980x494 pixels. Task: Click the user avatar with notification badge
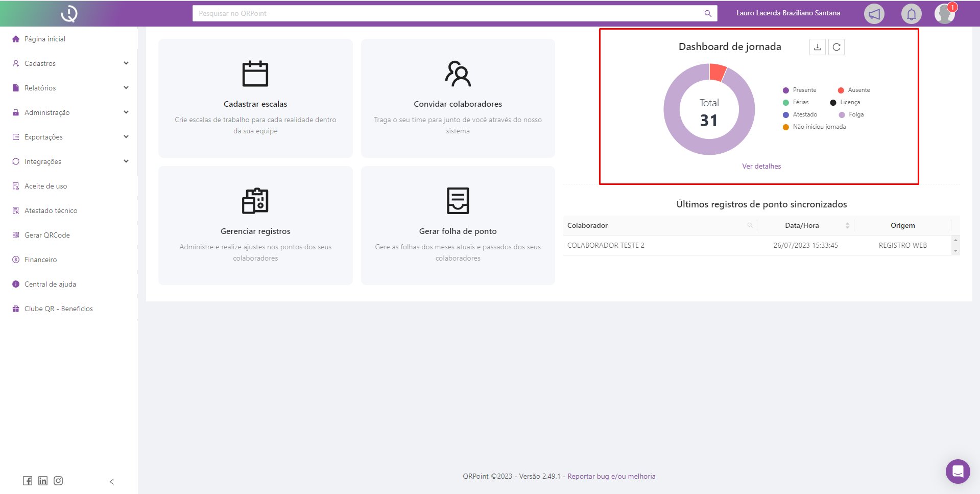[x=944, y=14]
